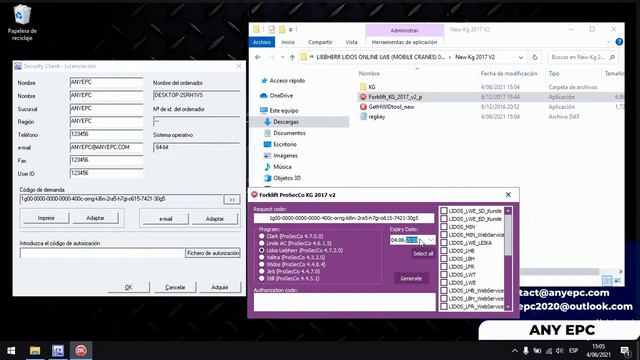The width and height of the screenshot is (640, 360).
Task: Open the Expiry Date dropdown arrow
Action: click(x=431, y=240)
